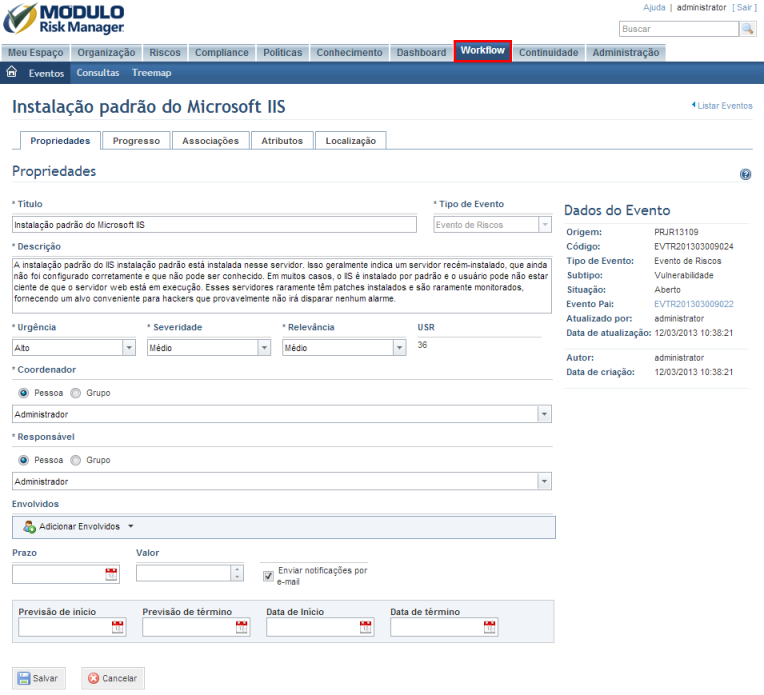Click into the Título text field
The height and width of the screenshot is (695, 764).
pyautogui.click(x=214, y=225)
